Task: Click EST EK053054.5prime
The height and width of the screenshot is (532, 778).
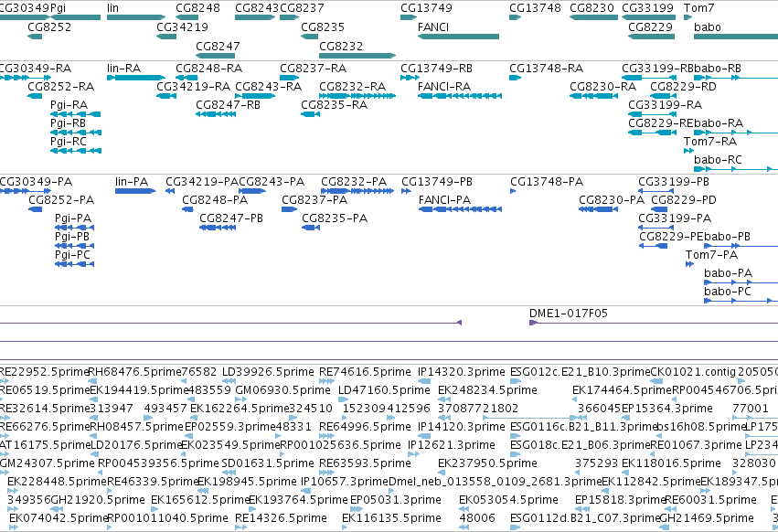Action: (508, 500)
